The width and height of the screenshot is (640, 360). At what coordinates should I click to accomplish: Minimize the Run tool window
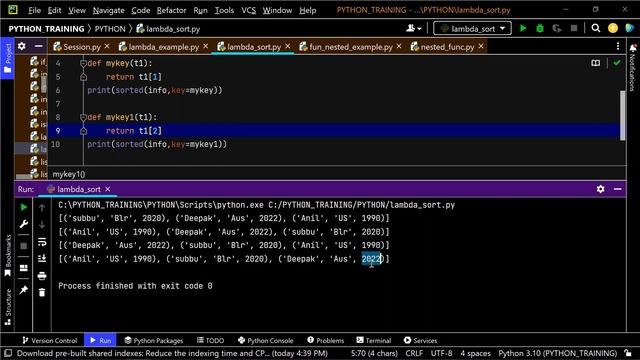click(x=618, y=189)
